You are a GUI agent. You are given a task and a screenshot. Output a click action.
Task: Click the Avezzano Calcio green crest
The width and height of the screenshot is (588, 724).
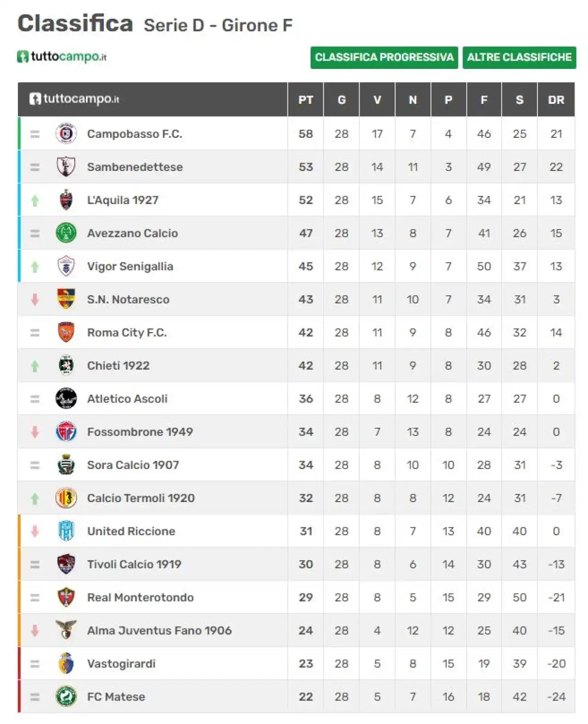(66, 233)
